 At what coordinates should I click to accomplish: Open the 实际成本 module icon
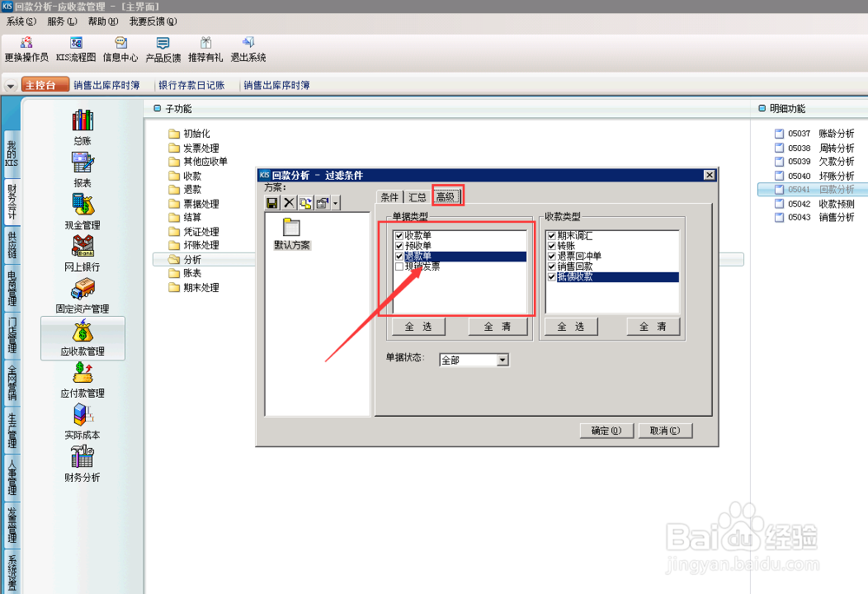(82, 422)
